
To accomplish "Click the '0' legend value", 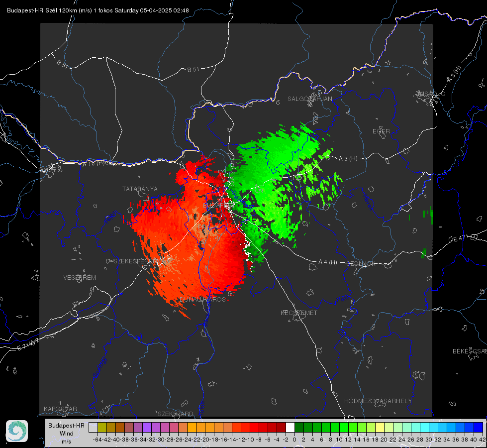I will (x=294, y=440).
